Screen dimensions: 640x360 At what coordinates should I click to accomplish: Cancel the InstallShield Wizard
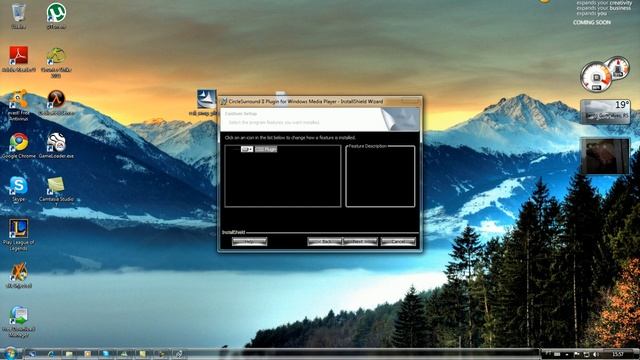pos(398,242)
